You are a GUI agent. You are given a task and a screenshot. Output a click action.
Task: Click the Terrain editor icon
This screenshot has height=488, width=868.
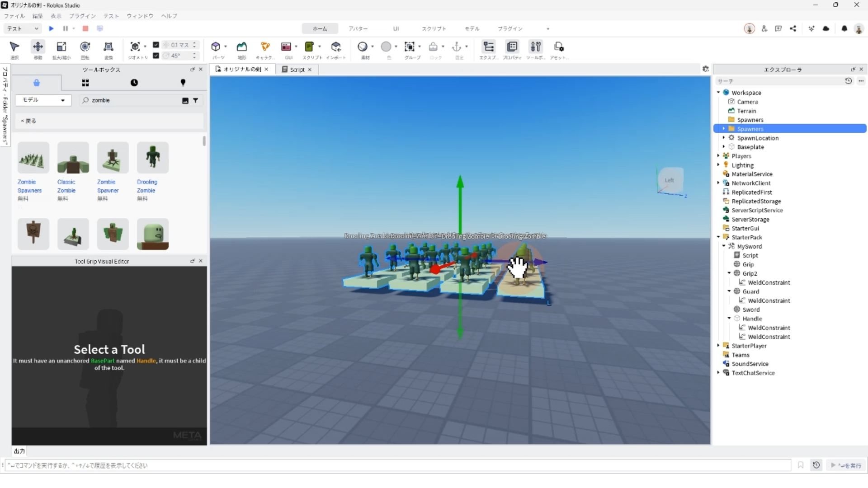[242, 47]
